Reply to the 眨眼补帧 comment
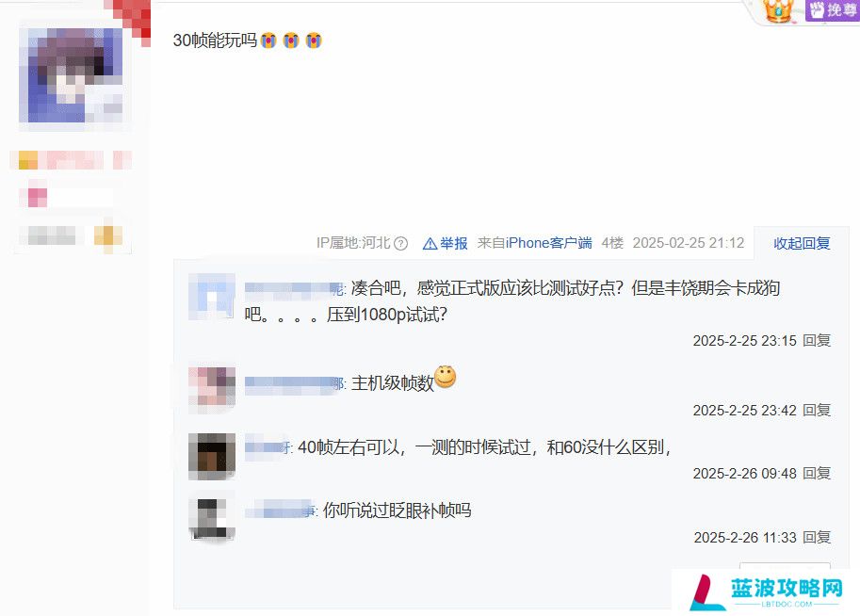Image resolution: width=860 pixels, height=616 pixels. 817,538
